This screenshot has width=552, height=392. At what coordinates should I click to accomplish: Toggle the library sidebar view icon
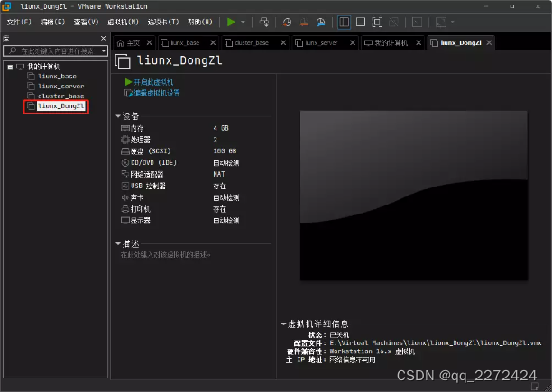[x=344, y=23]
